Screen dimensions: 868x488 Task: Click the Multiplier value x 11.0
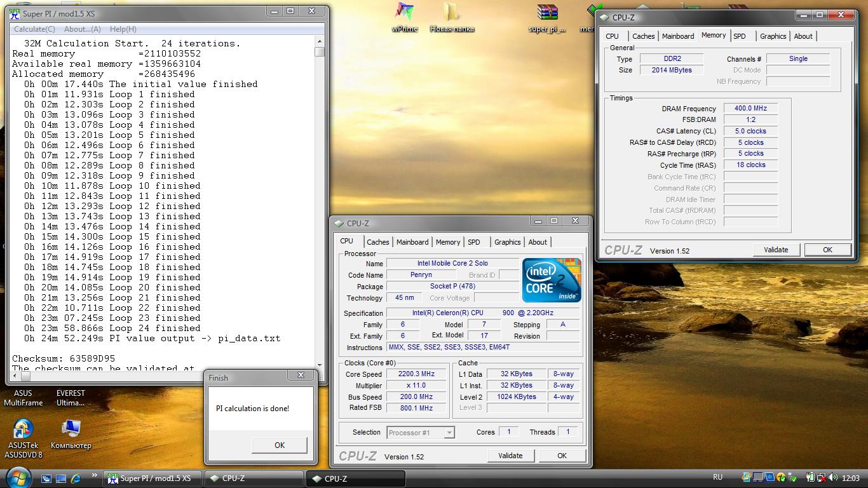(416, 386)
